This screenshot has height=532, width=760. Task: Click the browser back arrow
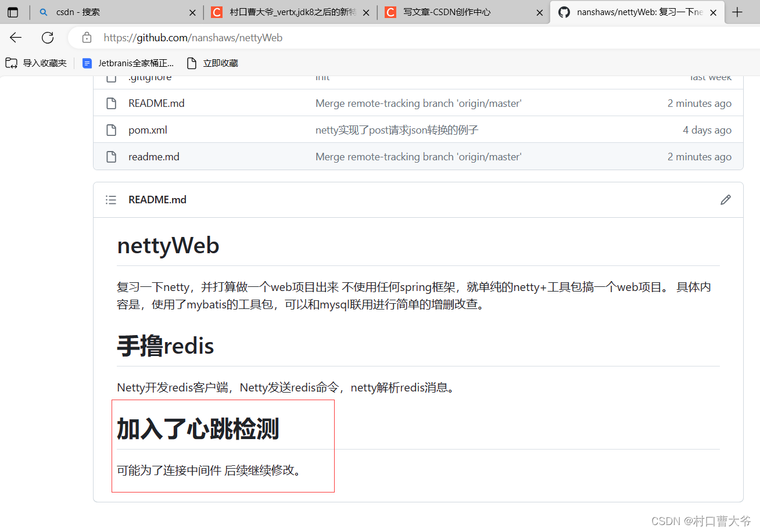click(x=16, y=38)
